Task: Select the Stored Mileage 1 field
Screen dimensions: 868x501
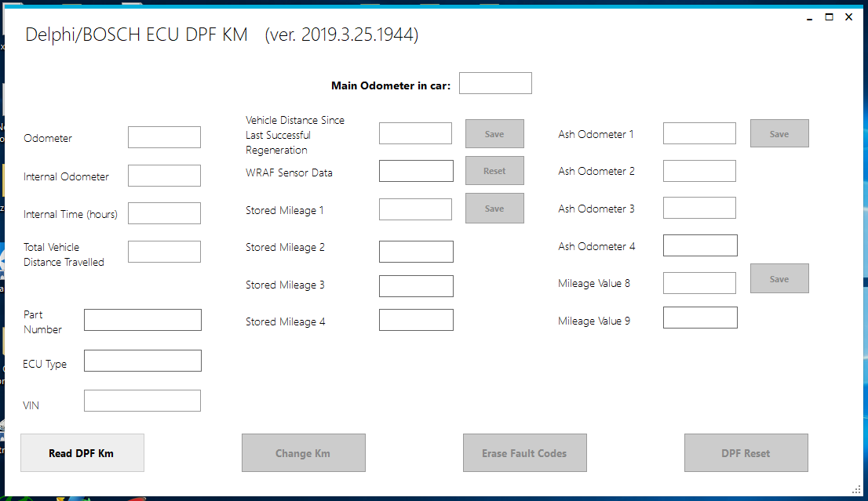Action: point(416,209)
